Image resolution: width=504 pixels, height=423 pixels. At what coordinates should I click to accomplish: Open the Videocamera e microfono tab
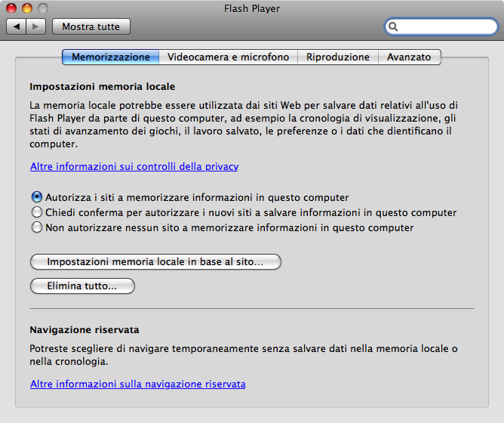click(x=228, y=57)
